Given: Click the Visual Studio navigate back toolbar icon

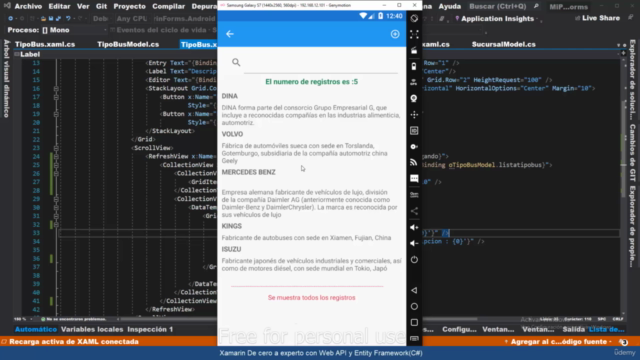Looking at the screenshot, I should (x=10, y=19).
